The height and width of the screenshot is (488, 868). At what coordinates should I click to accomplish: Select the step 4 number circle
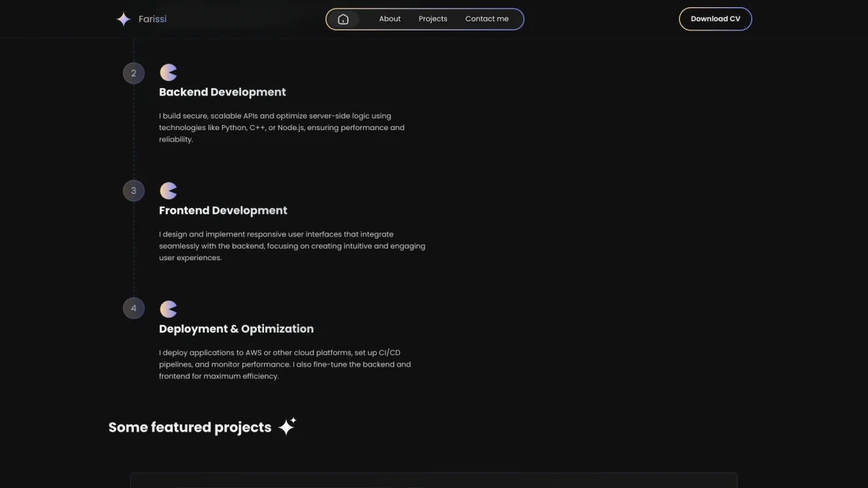pos(134,308)
